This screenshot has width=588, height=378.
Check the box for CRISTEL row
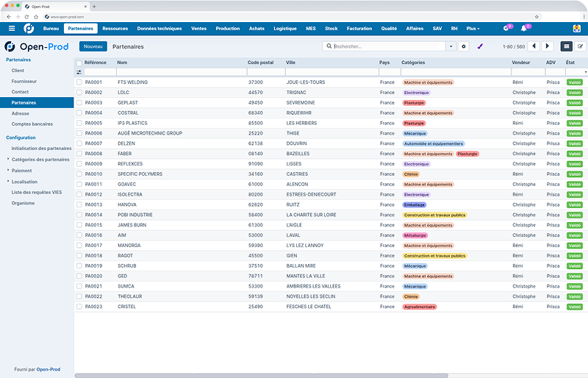(x=79, y=307)
